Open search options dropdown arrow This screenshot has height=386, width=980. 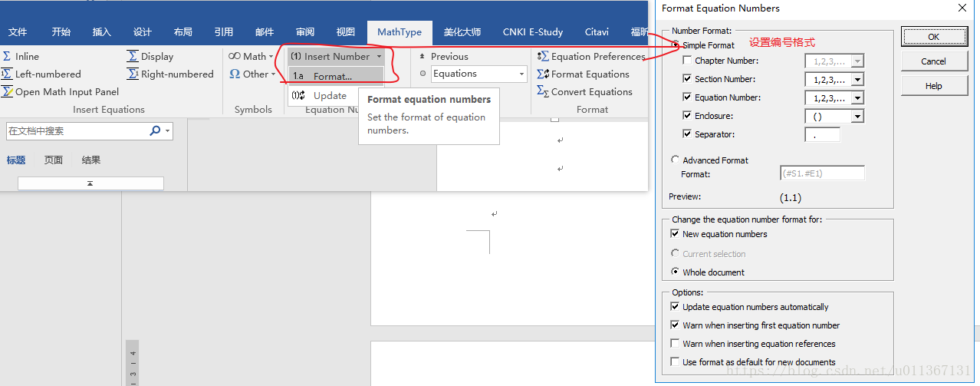point(168,131)
